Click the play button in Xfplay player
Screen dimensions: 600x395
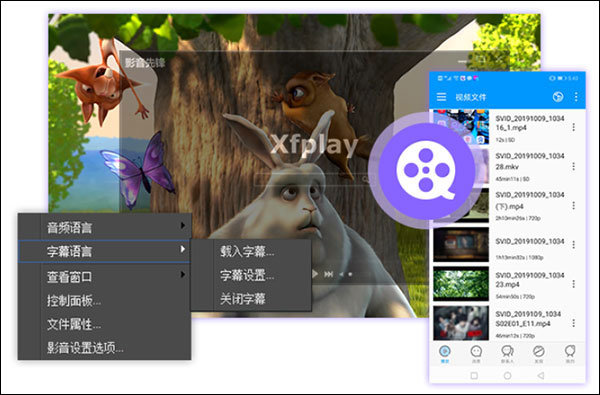[315, 274]
